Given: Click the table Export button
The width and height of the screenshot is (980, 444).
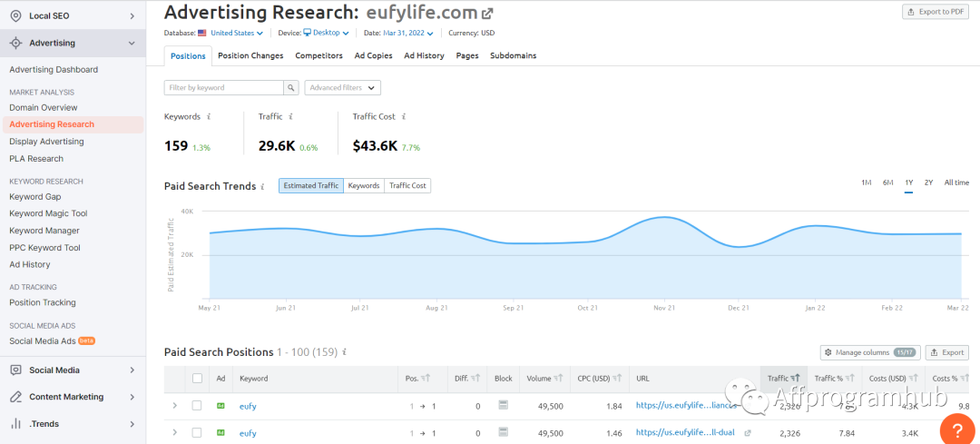Looking at the screenshot, I should coord(946,352).
